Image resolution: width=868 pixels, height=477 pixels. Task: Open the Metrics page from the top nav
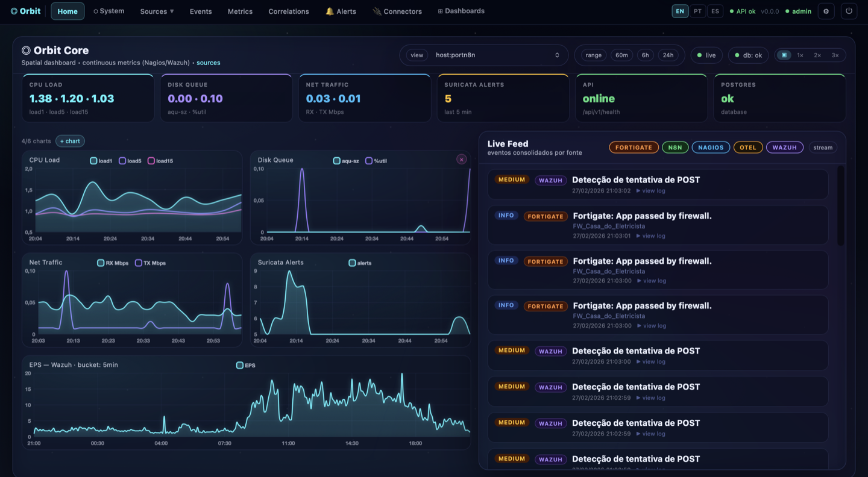[x=240, y=11]
